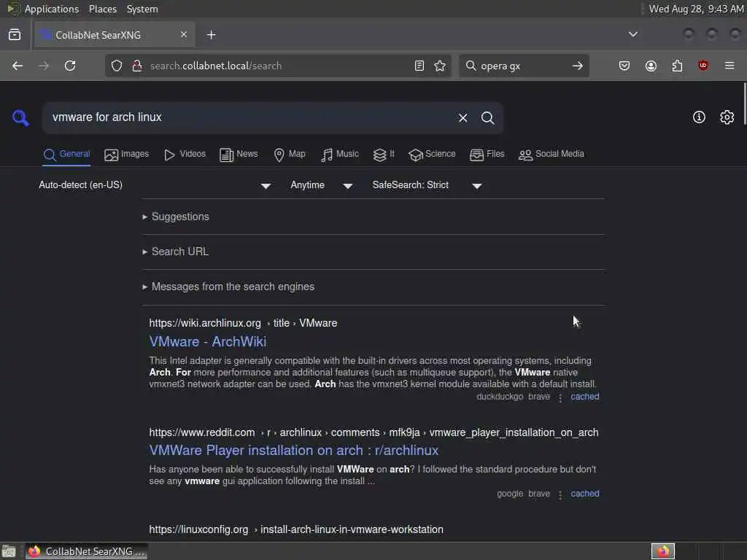Close the CollabNet SearXNG tab

pyautogui.click(x=183, y=34)
